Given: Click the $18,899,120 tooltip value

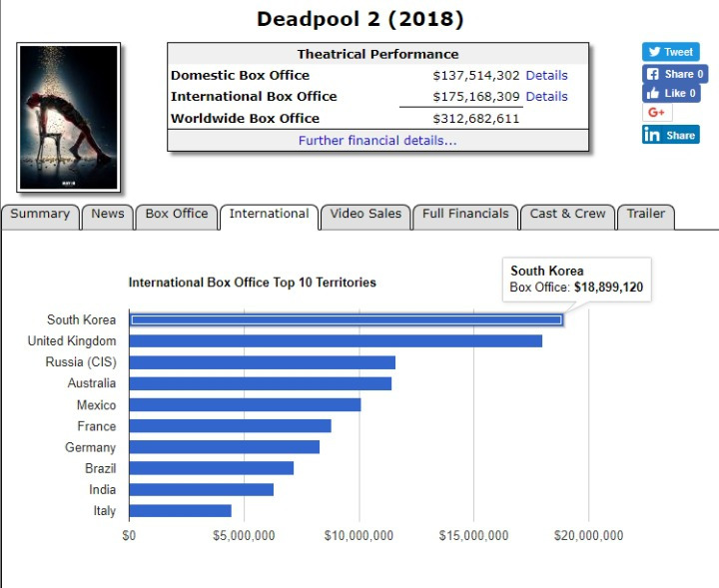Looking at the screenshot, I should coord(608,287).
